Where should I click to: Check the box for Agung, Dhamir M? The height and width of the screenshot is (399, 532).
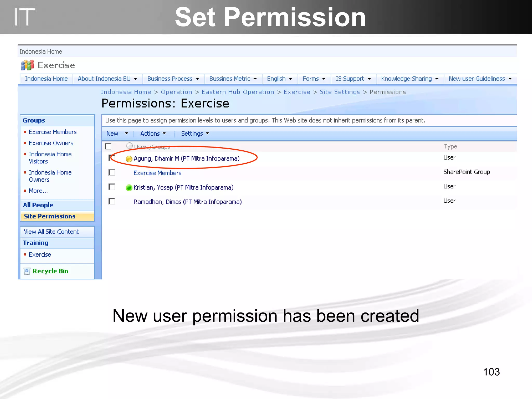click(x=112, y=158)
